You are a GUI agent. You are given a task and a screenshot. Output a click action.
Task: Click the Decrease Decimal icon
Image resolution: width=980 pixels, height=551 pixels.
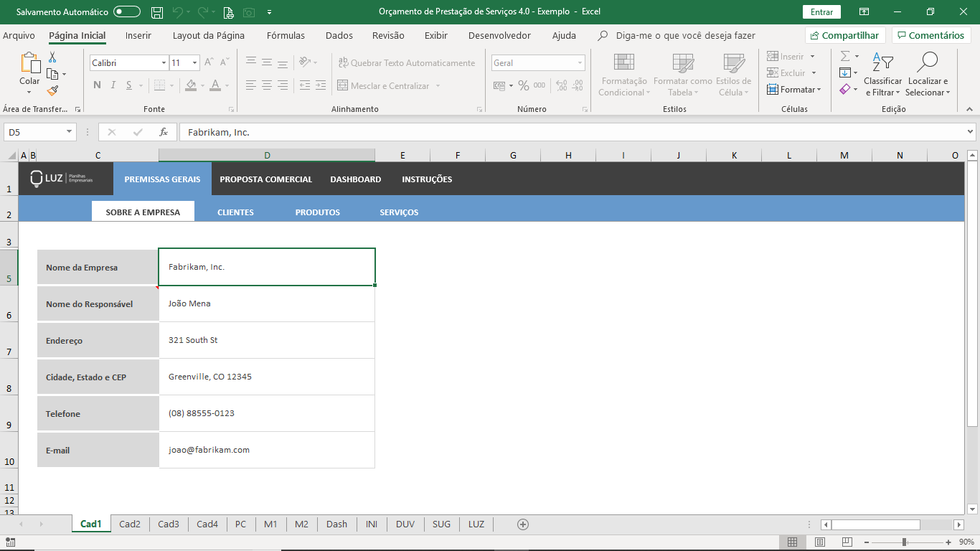click(x=577, y=85)
